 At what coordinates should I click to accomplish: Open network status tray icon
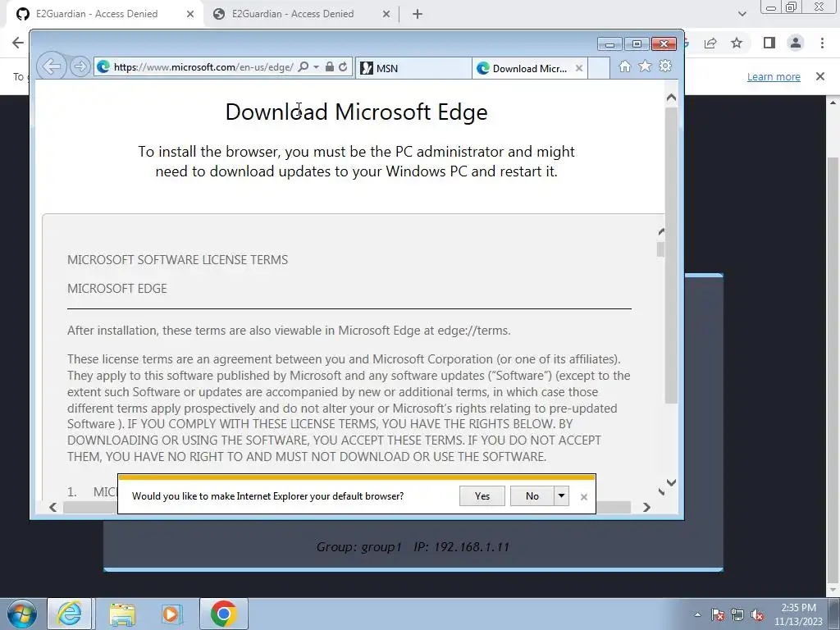(x=737, y=614)
